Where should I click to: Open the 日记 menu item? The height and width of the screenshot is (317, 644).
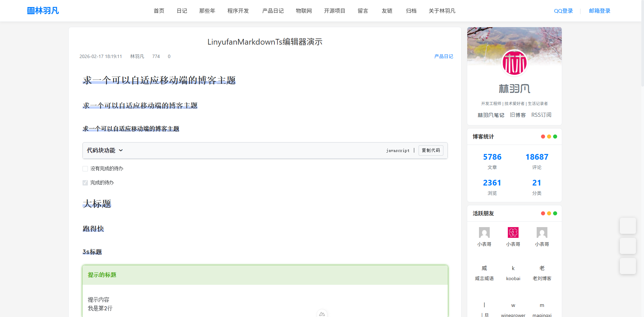point(182,11)
